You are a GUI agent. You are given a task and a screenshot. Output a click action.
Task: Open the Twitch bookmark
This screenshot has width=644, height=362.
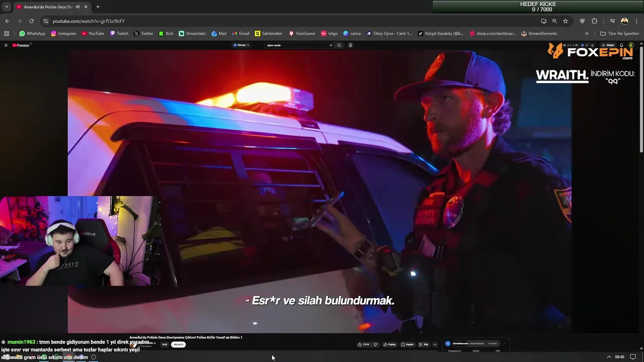(119, 34)
